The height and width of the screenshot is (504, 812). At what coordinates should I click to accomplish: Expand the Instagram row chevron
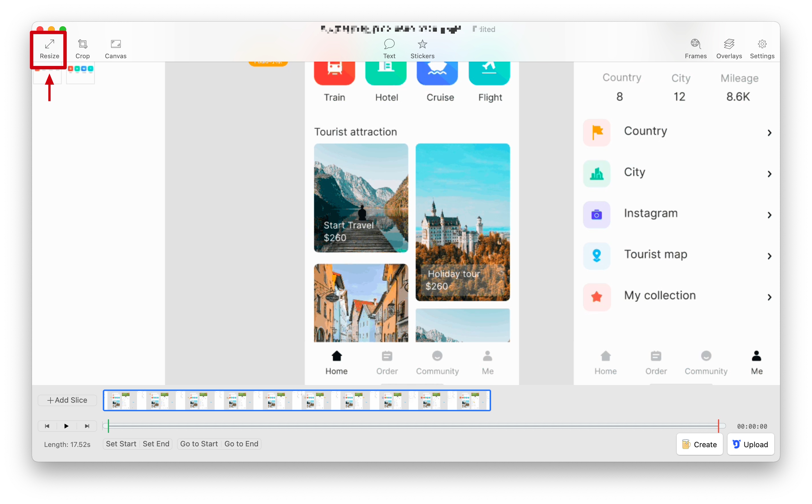(x=769, y=215)
